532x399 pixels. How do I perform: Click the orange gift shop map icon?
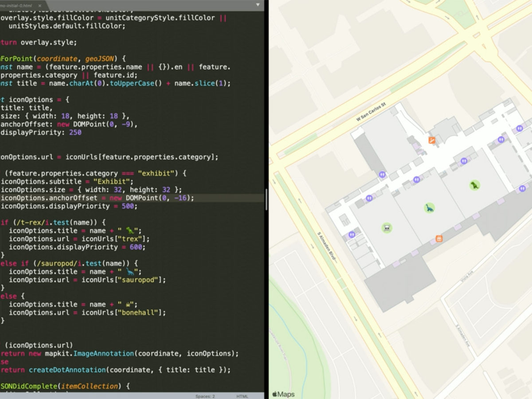438,238
